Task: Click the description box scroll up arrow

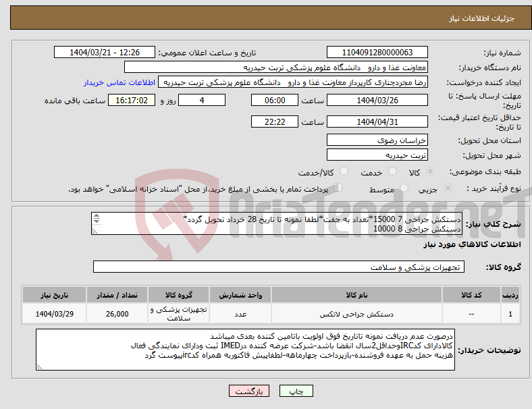Action: coord(97,216)
